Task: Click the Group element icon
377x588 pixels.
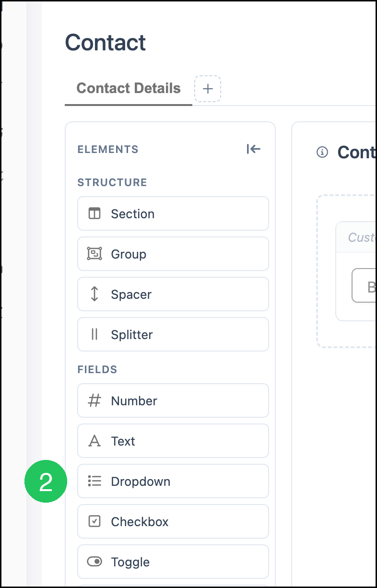Action: (x=94, y=254)
